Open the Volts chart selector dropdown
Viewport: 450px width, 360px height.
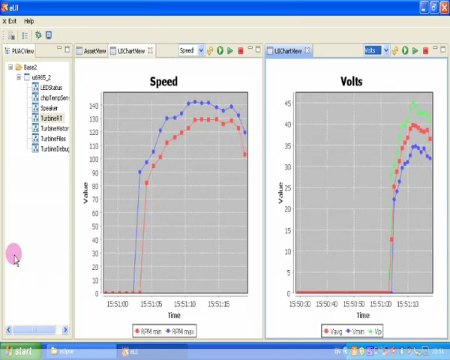pyautogui.click(x=386, y=51)
